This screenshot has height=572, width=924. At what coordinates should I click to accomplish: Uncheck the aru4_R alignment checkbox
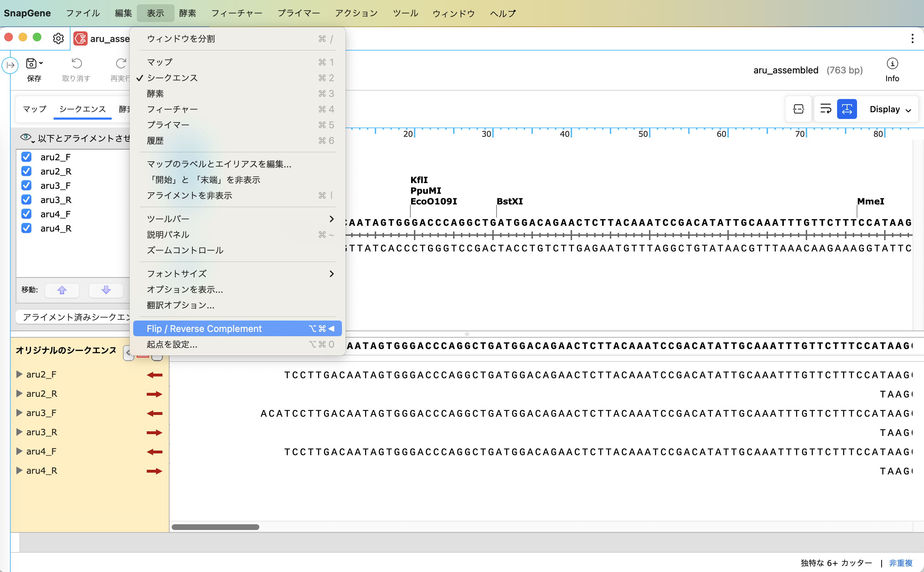coord(26,228)
